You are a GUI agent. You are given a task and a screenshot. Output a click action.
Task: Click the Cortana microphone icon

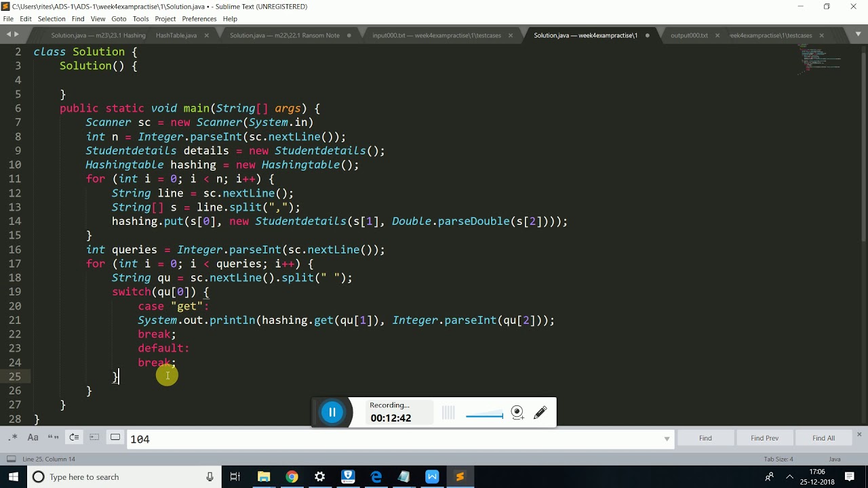tap(210, 477)
